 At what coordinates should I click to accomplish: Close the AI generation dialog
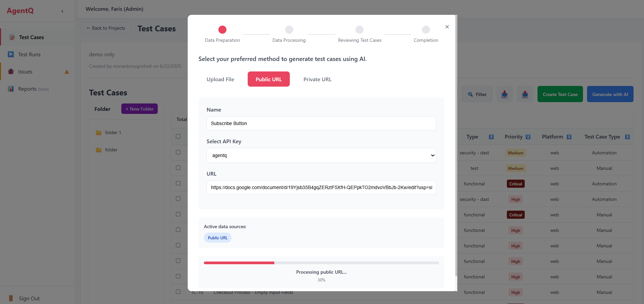click(447, 27)
